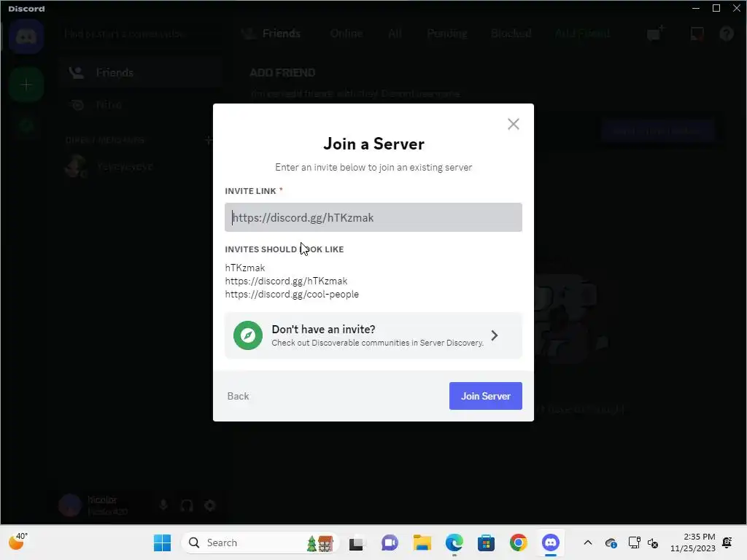Viewport: 747px width, 560px height.
Task: Open the New Group DM icon
Action: [655, 34]
